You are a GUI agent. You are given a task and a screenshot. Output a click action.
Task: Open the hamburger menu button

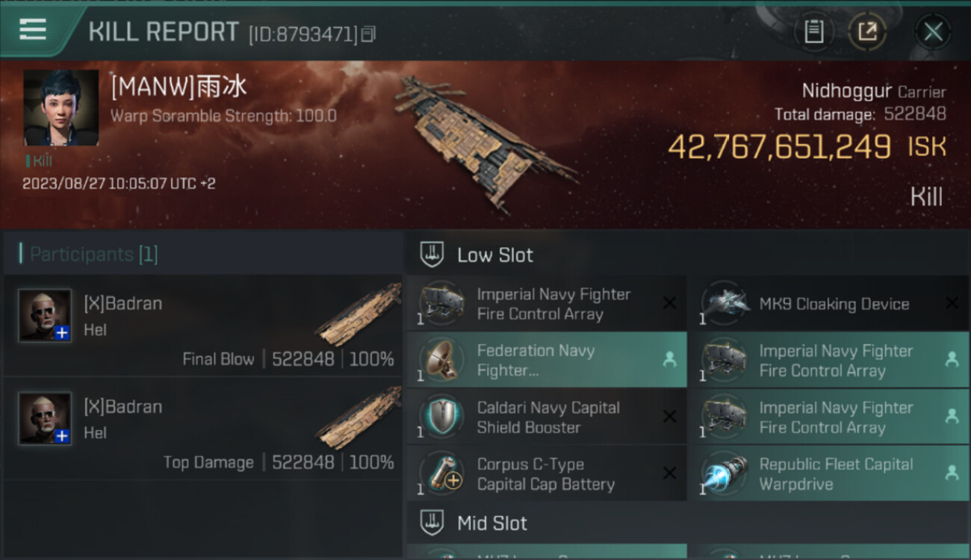click(x=33, y=30)
